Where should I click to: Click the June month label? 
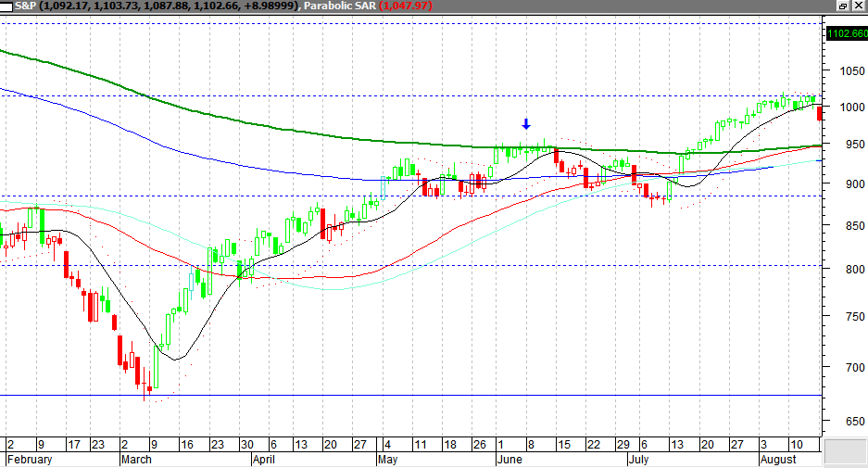click(509, 460)
